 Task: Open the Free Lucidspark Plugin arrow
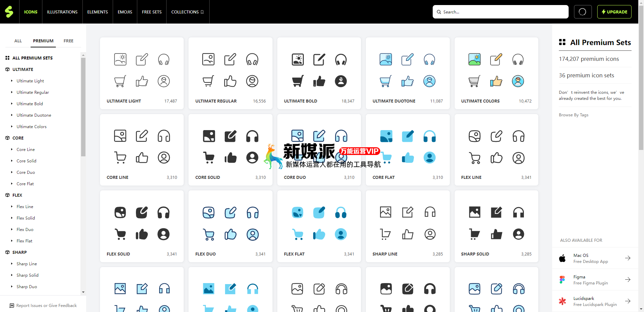tap(628, 301)
